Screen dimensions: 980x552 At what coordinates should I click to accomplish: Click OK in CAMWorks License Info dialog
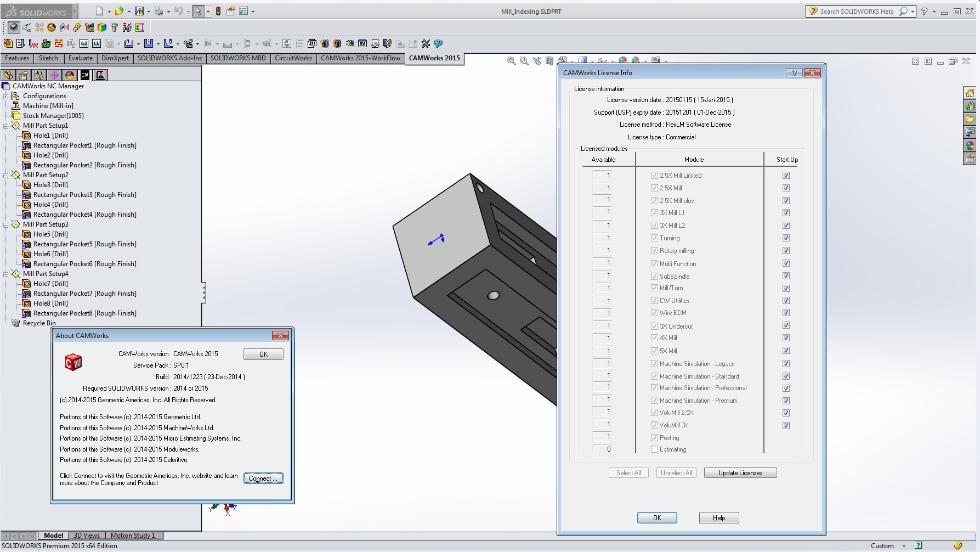coord(657,518)
